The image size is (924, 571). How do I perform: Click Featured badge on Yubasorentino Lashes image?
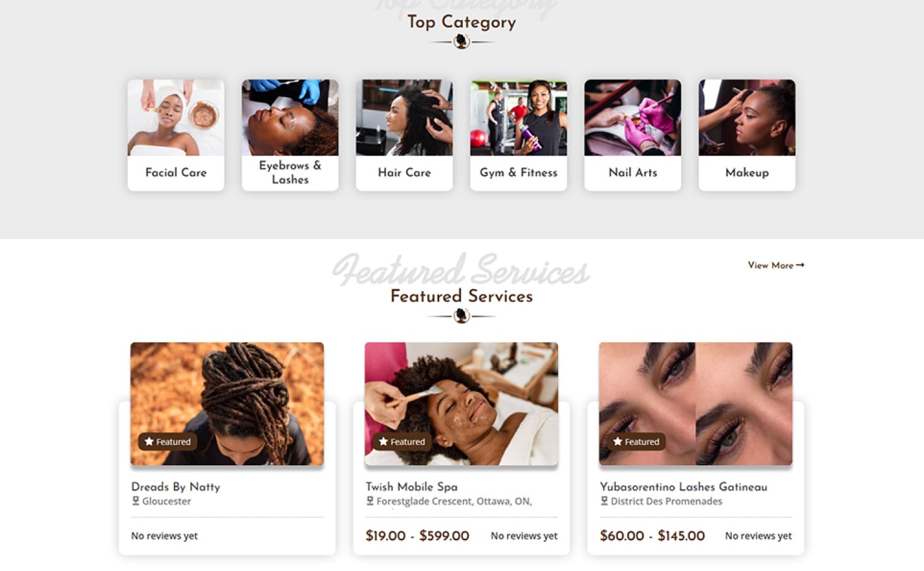coord(636,441)
